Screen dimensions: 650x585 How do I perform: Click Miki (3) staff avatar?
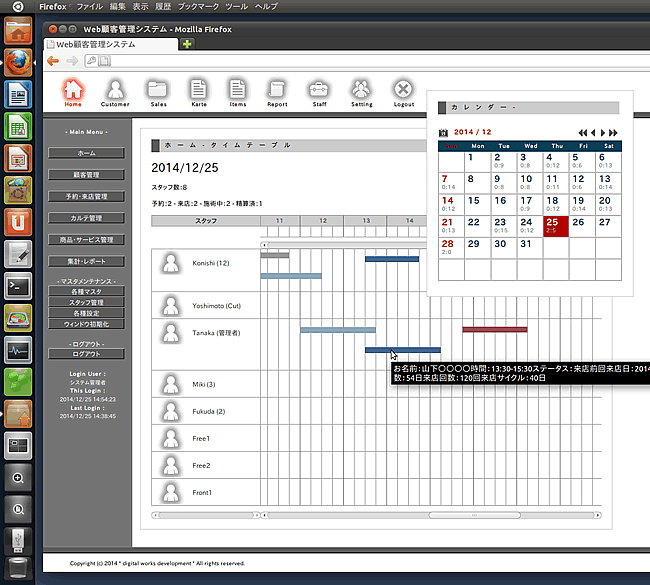point(171,384)
